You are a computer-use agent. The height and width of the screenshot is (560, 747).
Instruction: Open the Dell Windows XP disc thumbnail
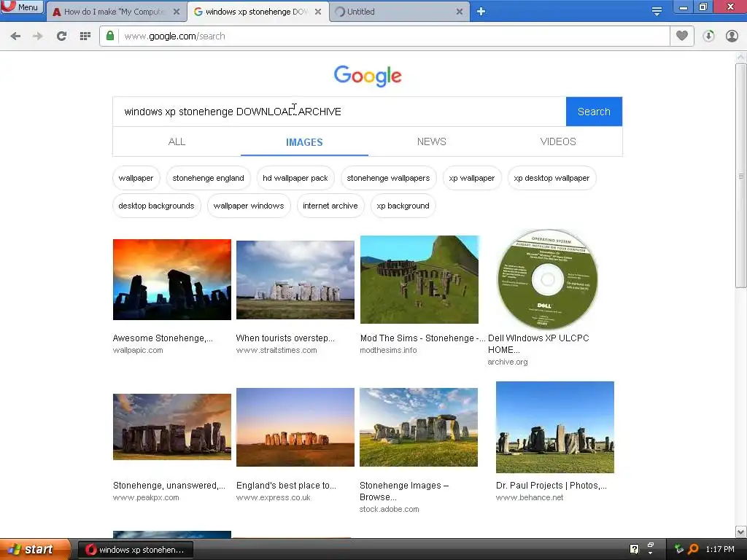point(547,279)
